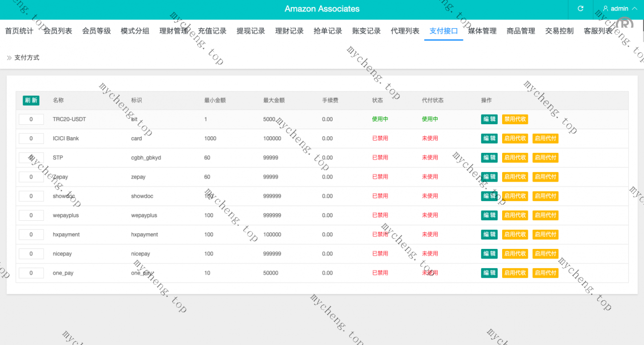Switch to the 会员列表 tab

[x=57, y=31]
